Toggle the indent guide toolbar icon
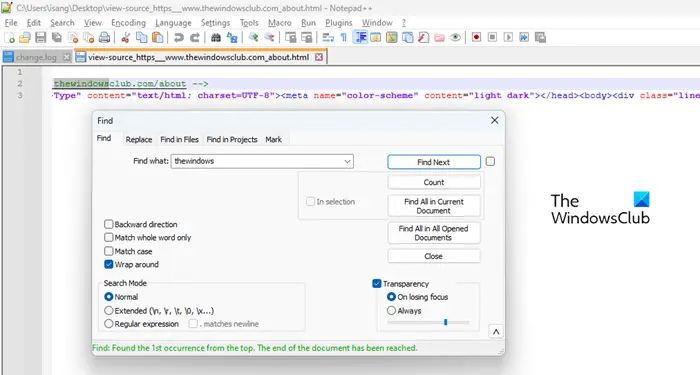The width and height of the screenshot is (700, 375). click(360, 38)
